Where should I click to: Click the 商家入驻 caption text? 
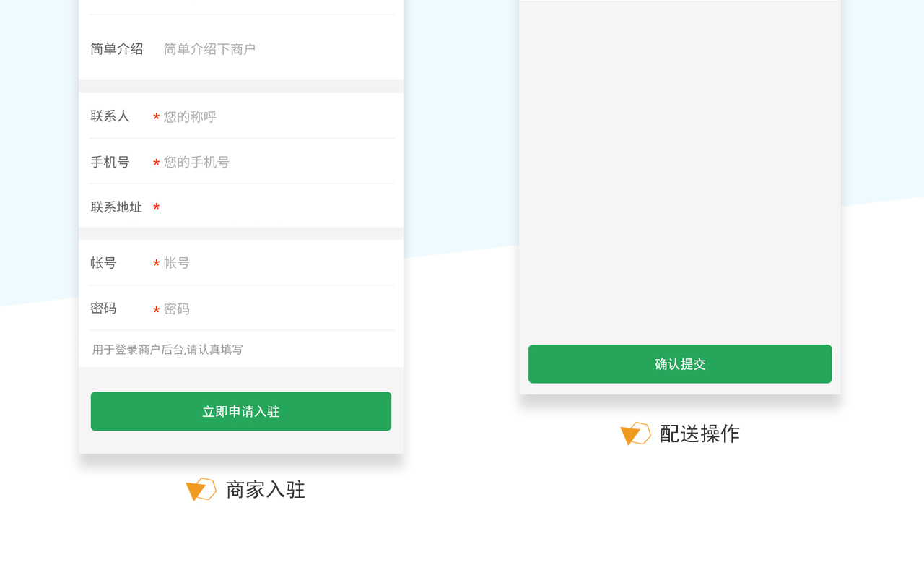point(266,490)
